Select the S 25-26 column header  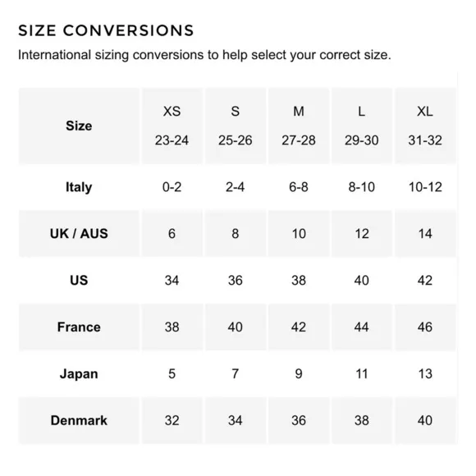tap(236, 126)
